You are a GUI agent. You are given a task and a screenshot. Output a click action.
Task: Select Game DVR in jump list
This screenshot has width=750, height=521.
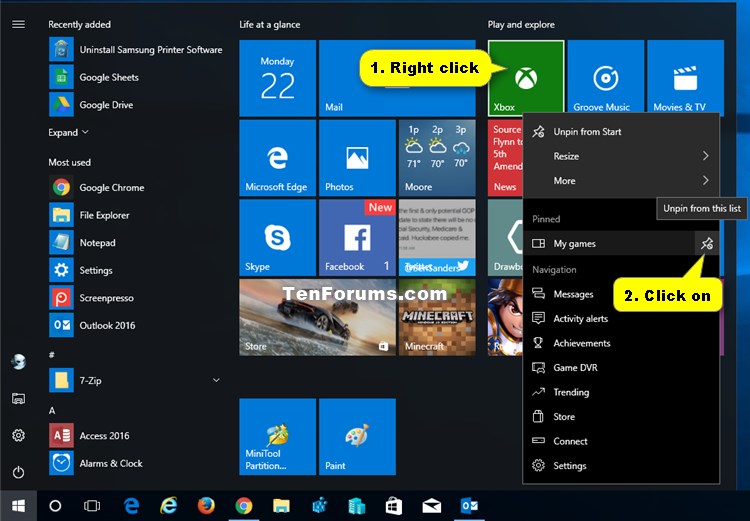[x=621, y=367]
